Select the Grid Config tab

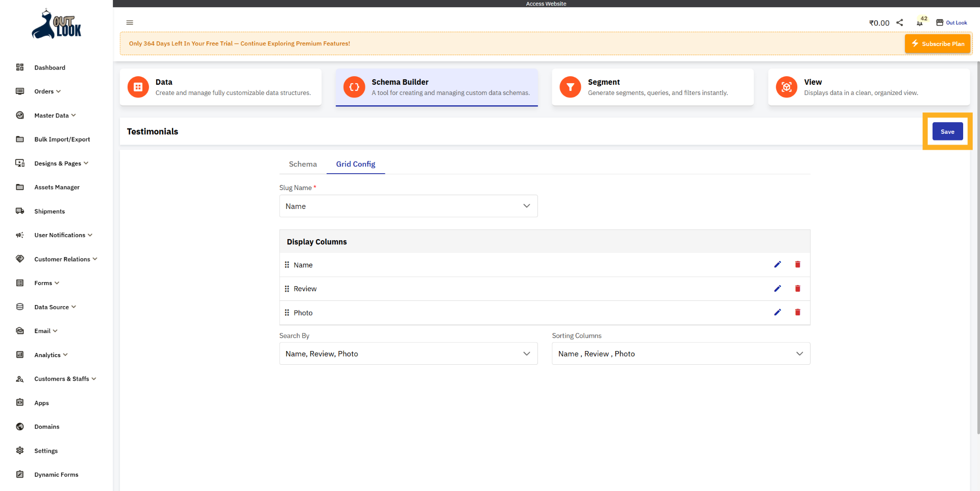tap(355, 164)
